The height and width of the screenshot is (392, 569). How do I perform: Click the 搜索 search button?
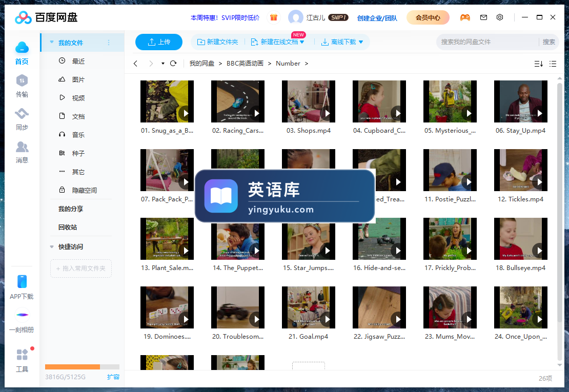point(548,42)
